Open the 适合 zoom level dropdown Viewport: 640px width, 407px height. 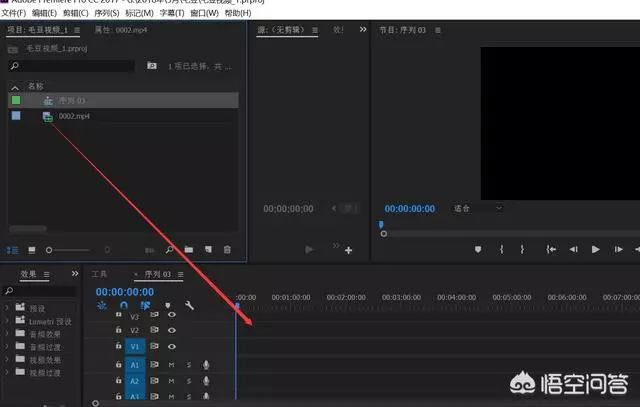click(x=477, y=208)
